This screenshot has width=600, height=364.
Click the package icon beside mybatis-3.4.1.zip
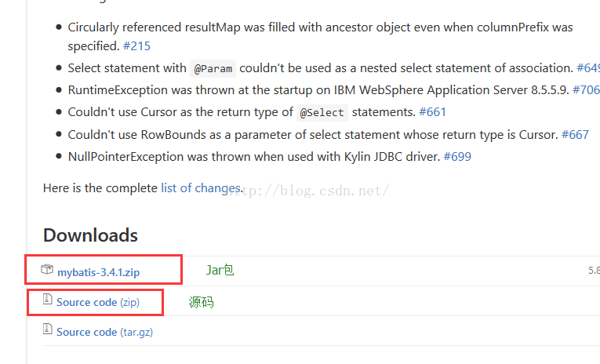tap(47, 269)
